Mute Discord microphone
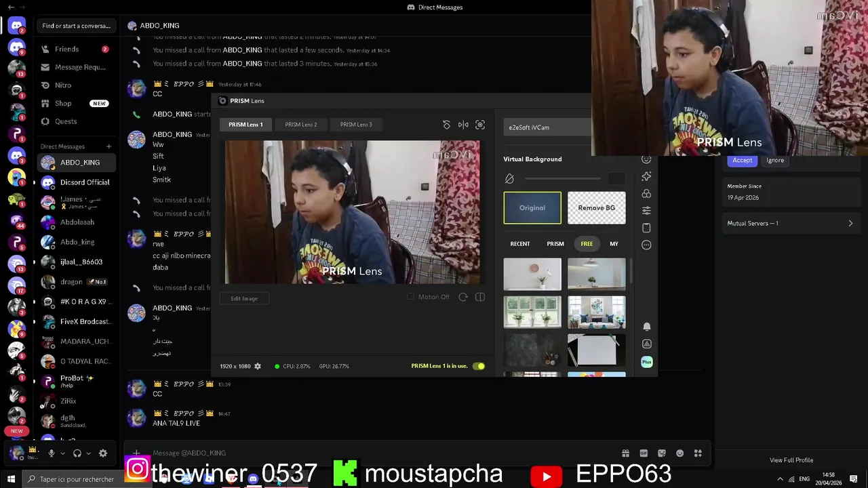868x488 pixels. pyautogui.click(x=51, y=453)
